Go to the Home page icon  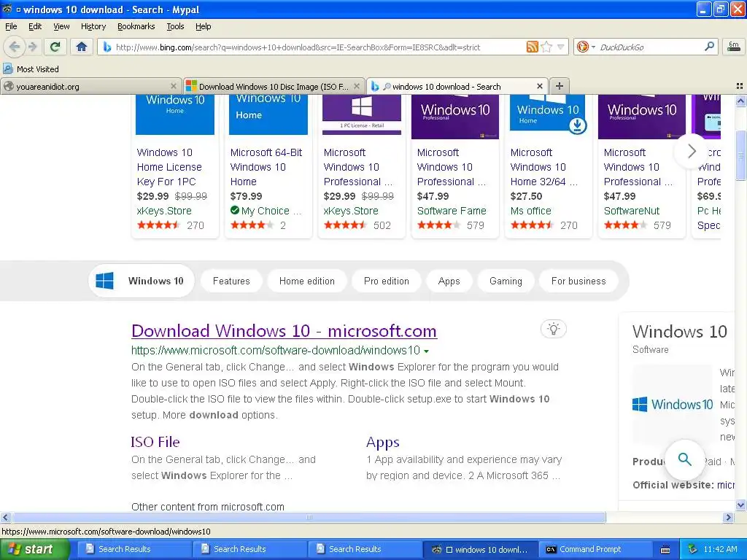tap(82, 47)
